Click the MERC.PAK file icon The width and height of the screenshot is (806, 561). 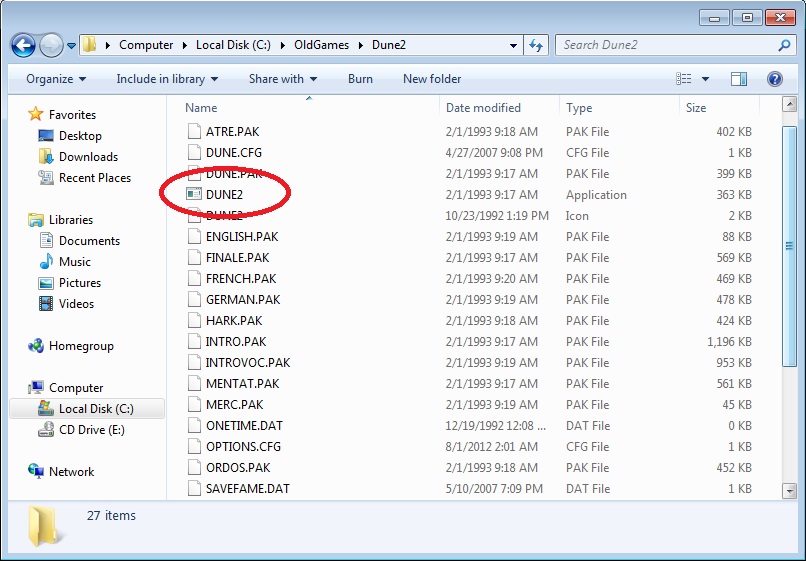[194, 405]
